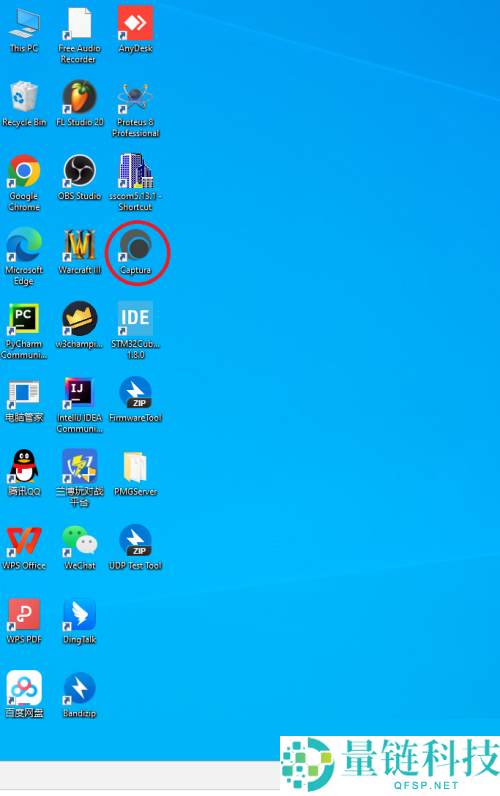Click the WPS Office icon
Viewport: 500px width, 796px height.
click(24, 547)
